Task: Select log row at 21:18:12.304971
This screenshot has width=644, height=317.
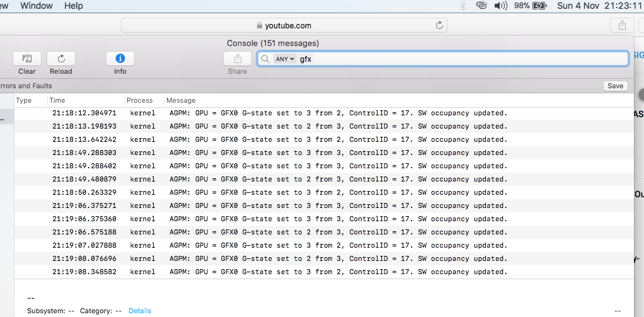Action: click(x=324, y=113)
